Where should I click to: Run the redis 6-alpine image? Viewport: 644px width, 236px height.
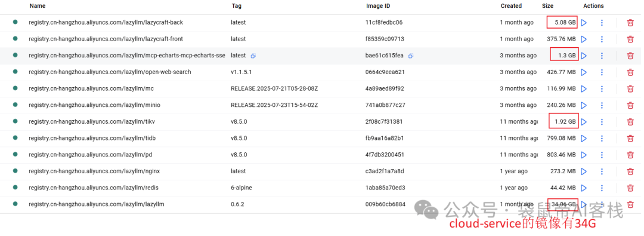click(x=584, y=188)
